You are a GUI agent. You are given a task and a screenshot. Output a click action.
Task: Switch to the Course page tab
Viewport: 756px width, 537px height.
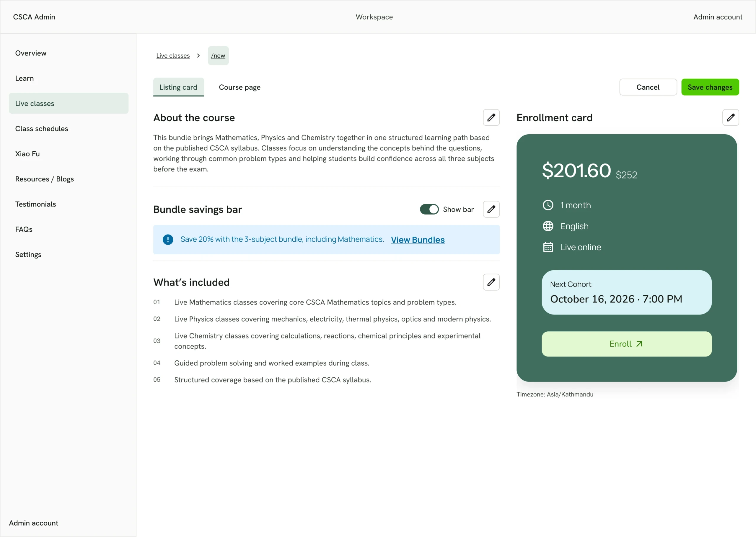tap(239, 87)
